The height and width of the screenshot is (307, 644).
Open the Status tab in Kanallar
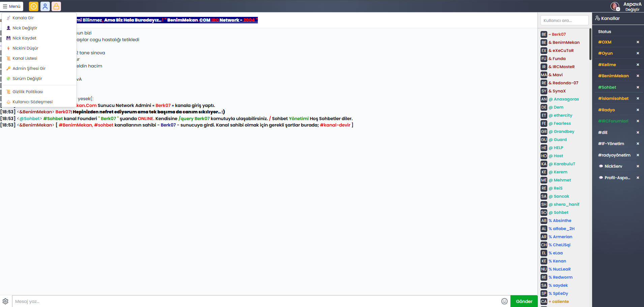pos(605,32)
